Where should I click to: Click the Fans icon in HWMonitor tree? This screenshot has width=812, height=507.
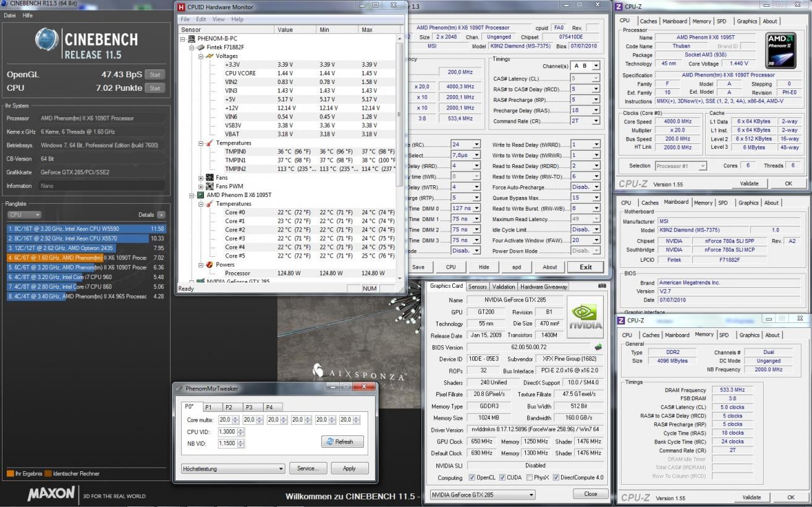pyautogui.click(x=209, y=177)
